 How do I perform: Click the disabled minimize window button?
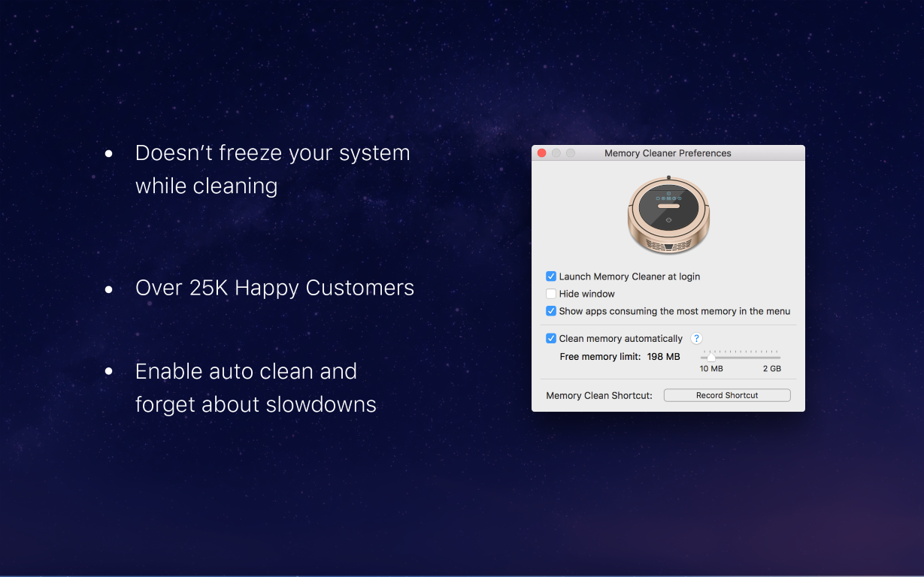click(x=556, y=153)
